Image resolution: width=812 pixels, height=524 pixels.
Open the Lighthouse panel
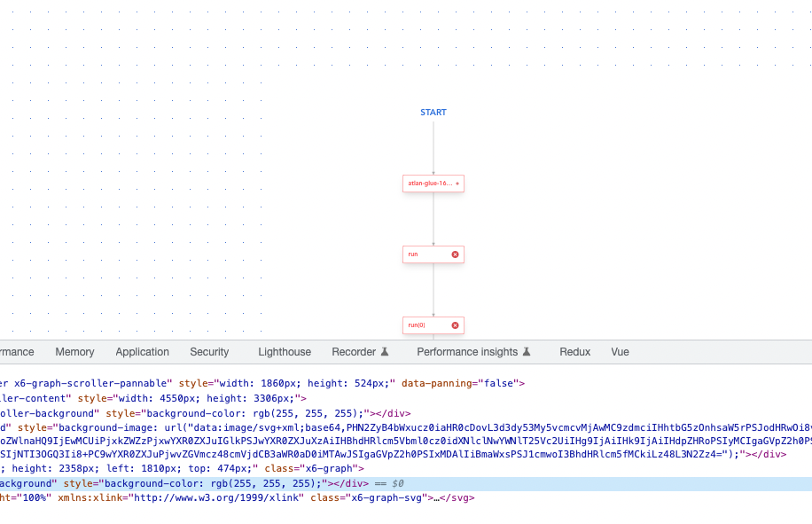285,352
